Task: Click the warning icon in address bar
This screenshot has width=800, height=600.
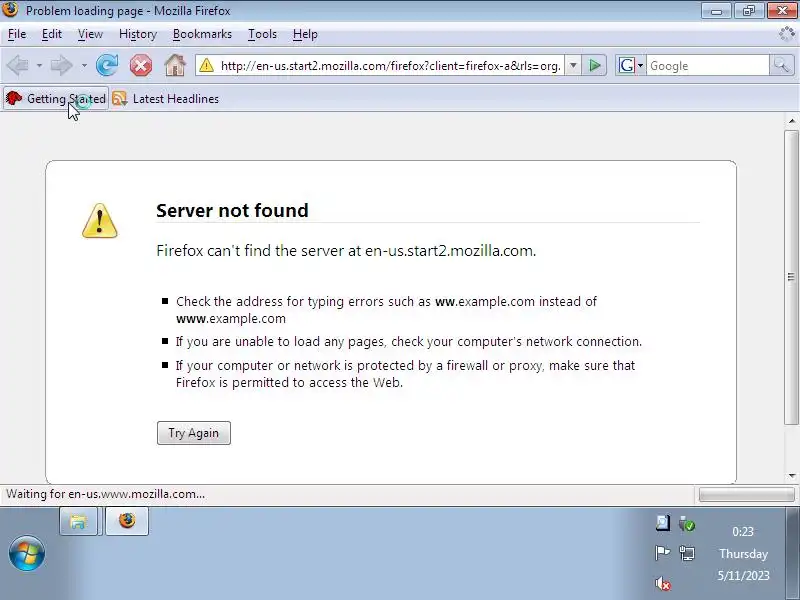Action: point(207,65)
